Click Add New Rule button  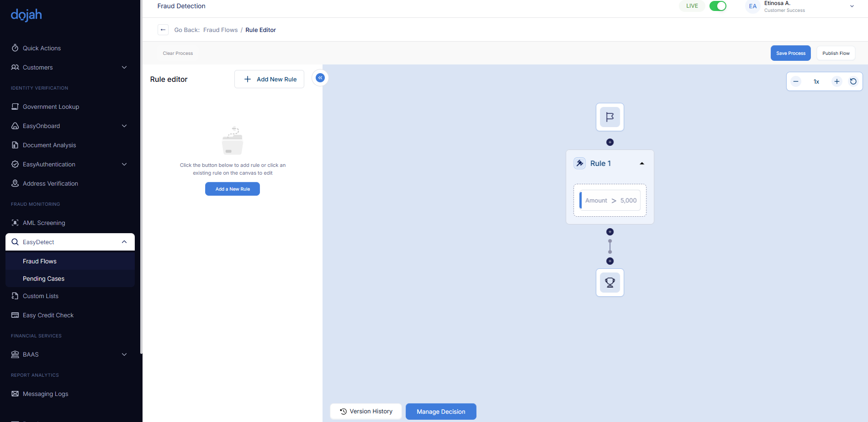pyautogui.click(x=269, y=79)
